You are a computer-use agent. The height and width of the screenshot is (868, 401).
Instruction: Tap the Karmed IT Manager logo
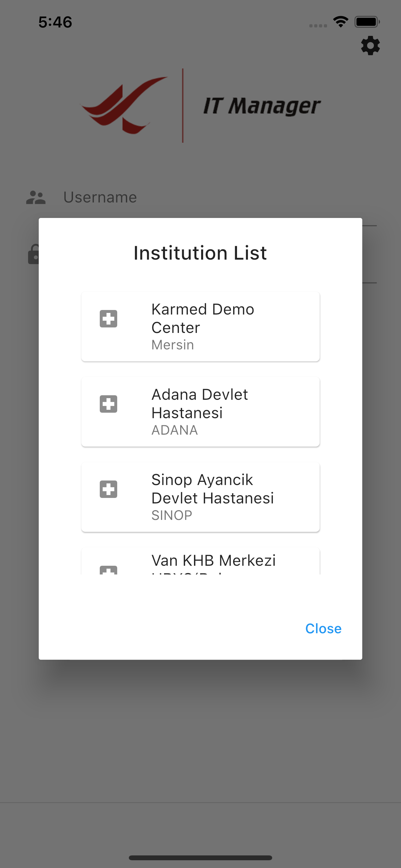point(200,106)
